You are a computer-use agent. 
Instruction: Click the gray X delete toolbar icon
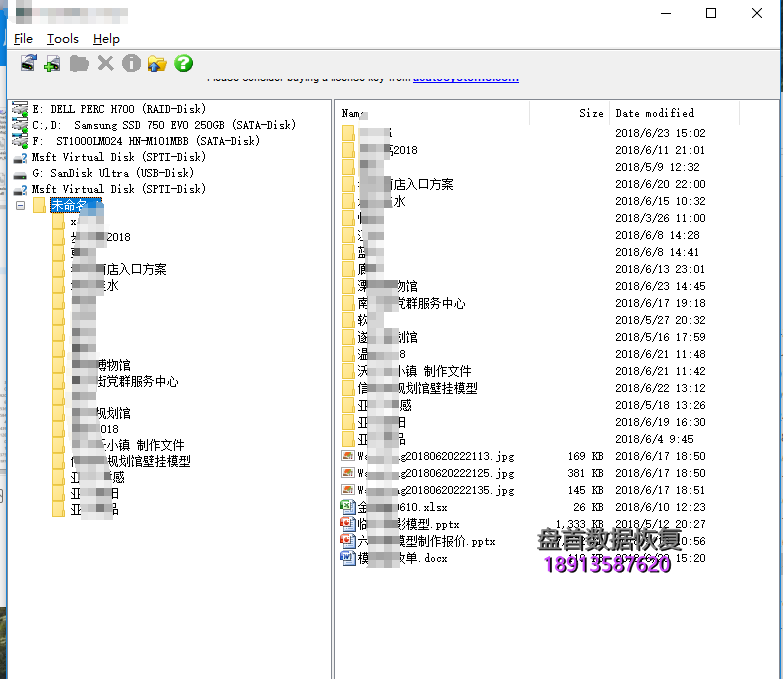[105, 63]
